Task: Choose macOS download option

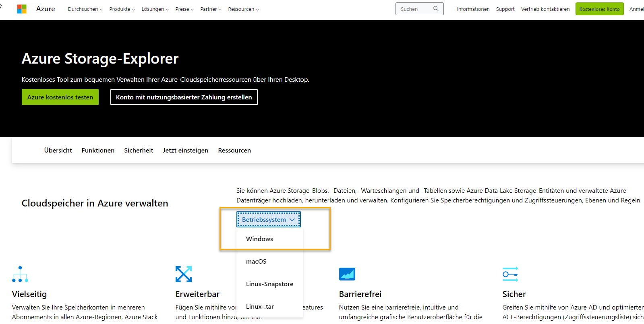Action: point(256,262)
